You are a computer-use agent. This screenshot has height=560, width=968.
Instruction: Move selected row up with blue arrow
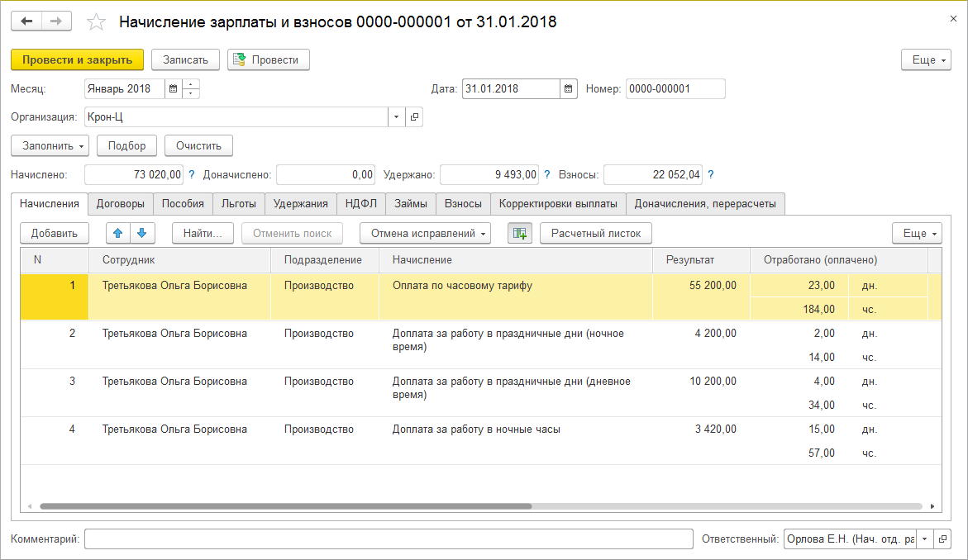pyautogui.click(x=118, y=233)
